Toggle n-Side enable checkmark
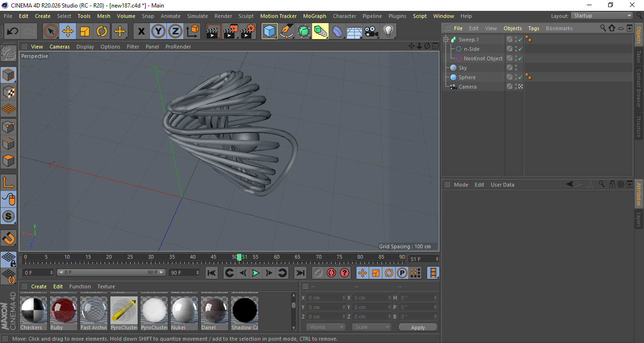 click(x=520, y=49)
